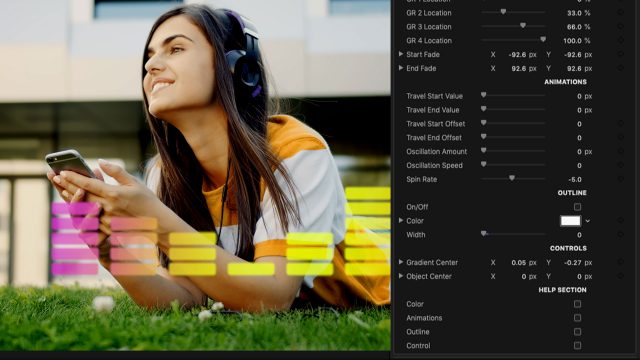Add keyframe for Spin Rate
This screenshot has width=640, height=360.
point(620,180)
